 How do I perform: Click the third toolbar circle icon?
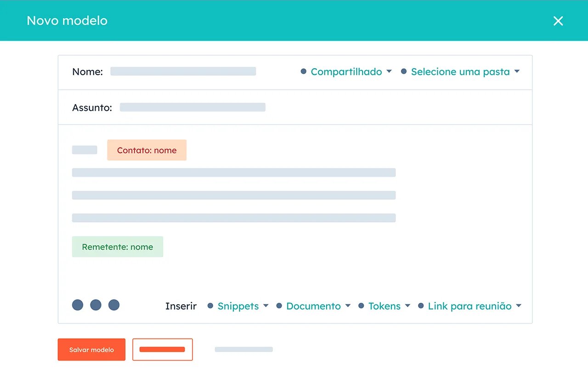tap(113, 305)
